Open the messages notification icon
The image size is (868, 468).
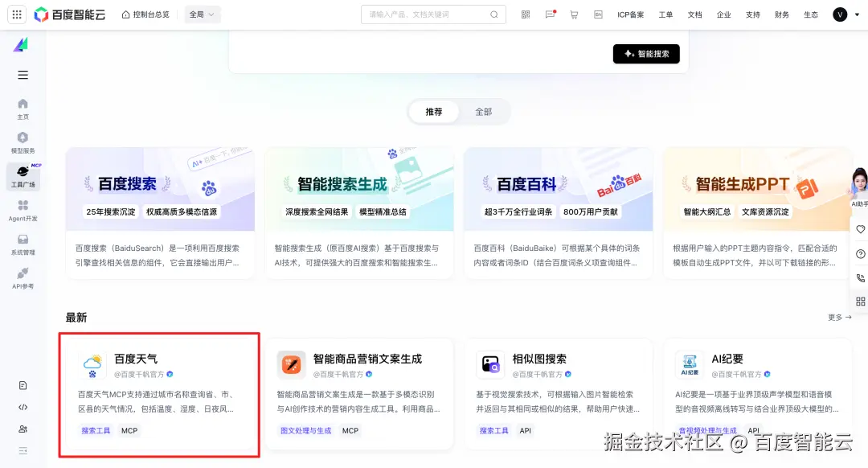click(x=550, y=14)
